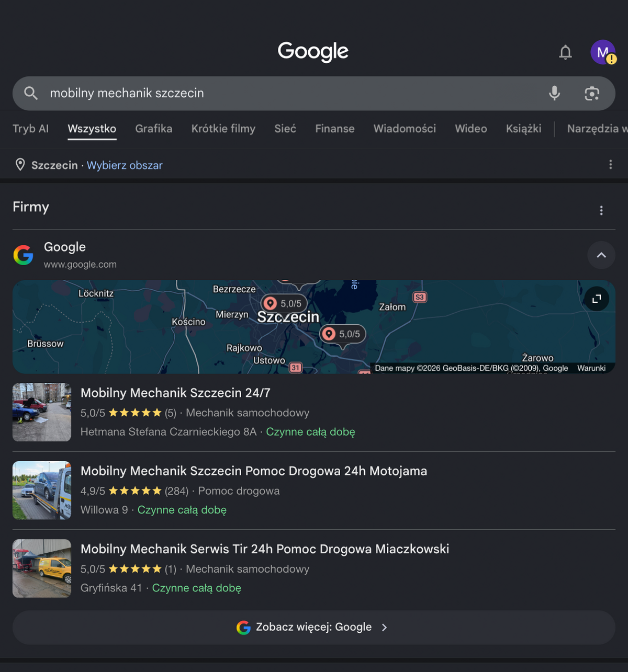
Task: Click the Firmy section heading
Action: [x=31, y=207]
